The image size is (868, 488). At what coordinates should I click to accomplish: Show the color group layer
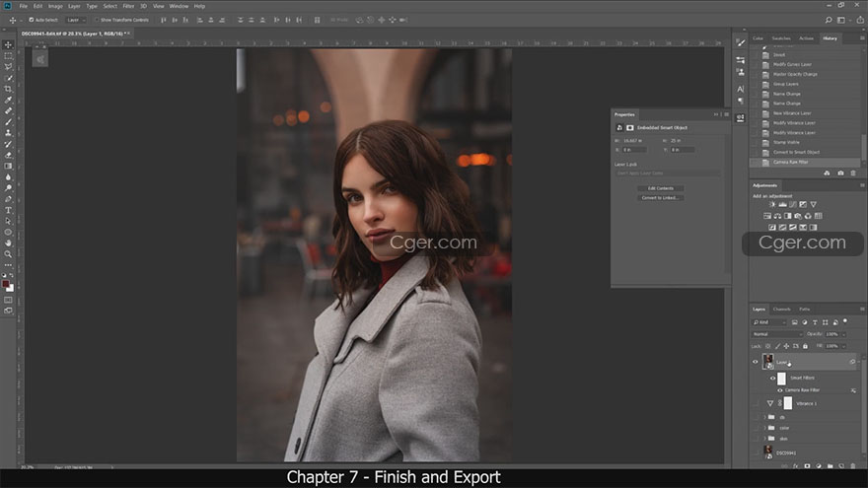[x=756, y=428]
